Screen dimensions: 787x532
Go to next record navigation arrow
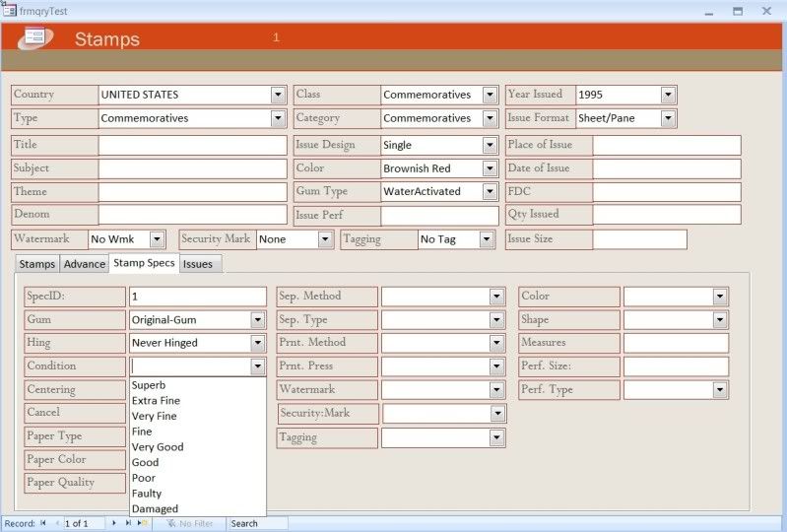coord(114,523)
